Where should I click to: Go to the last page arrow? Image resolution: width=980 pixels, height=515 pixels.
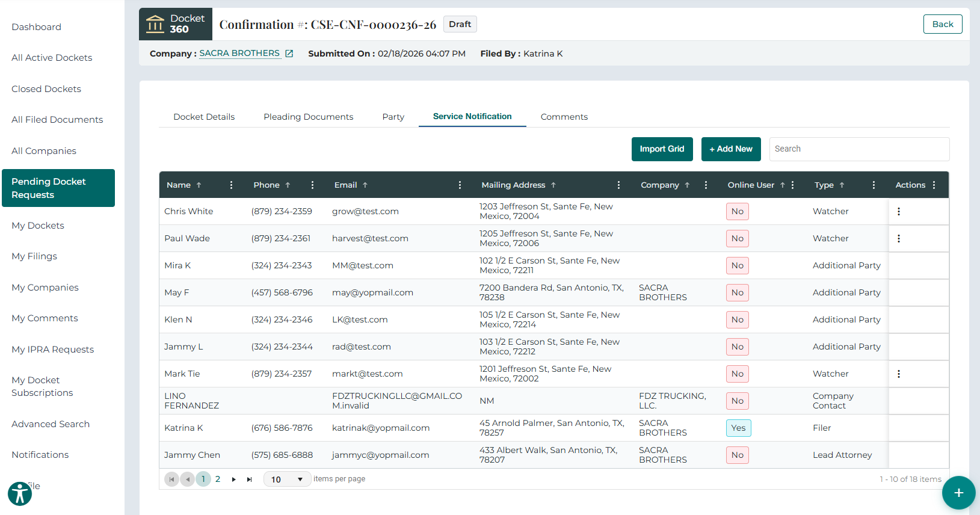[249, 480]
